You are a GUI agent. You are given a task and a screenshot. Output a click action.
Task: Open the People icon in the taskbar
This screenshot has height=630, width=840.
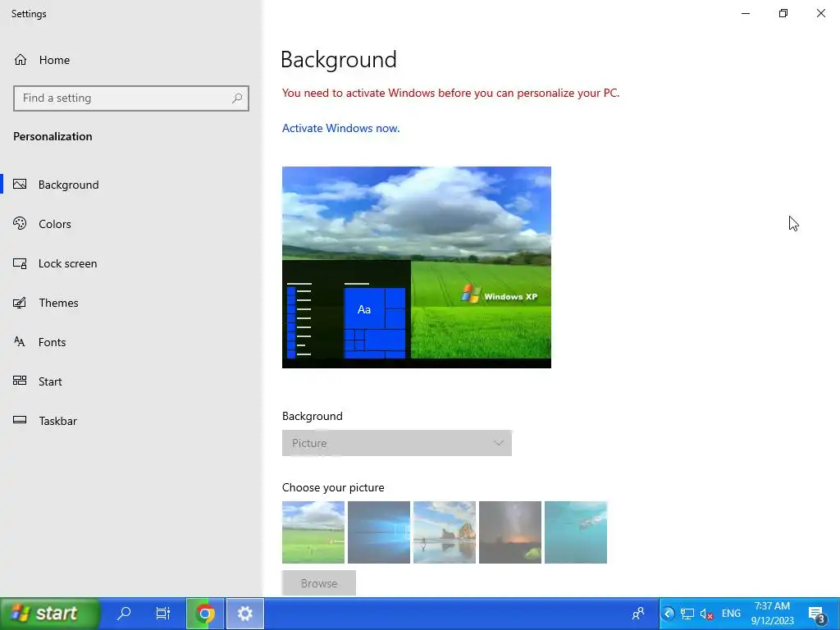[638, 614]
